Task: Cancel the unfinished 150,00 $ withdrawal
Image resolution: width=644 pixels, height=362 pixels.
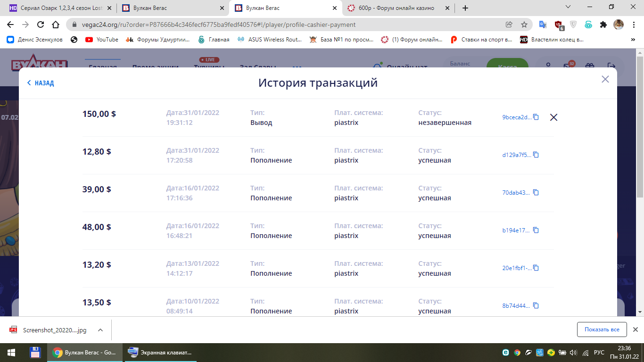Action: [553, 117]
